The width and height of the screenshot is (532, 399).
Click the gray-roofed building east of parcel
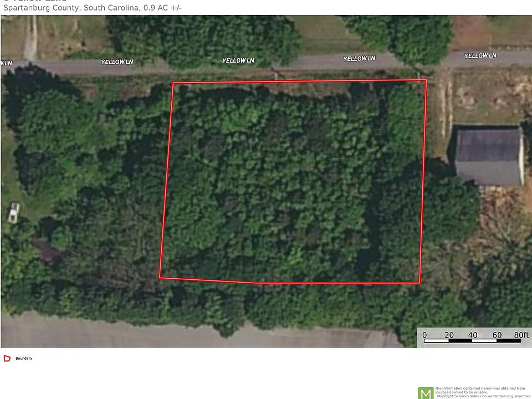(488, 156)
